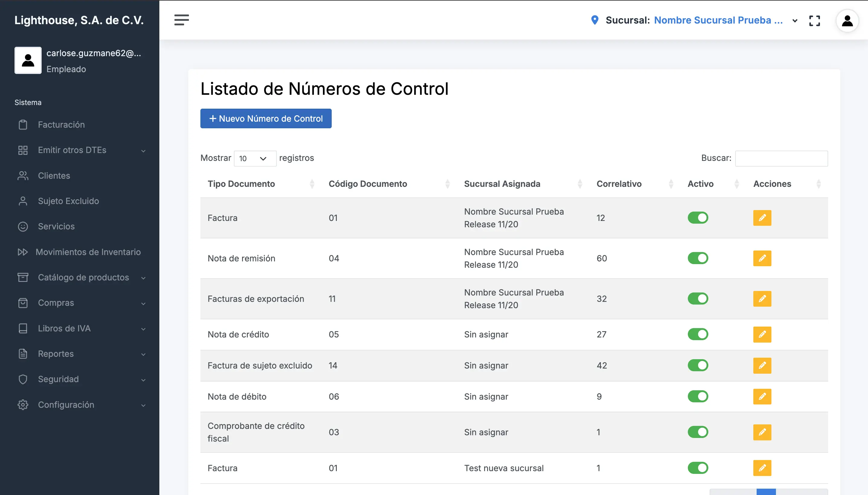Toggle Activo for Facturas de exportación
Viewport: 868px width, 495px height.
click(698, 299)
